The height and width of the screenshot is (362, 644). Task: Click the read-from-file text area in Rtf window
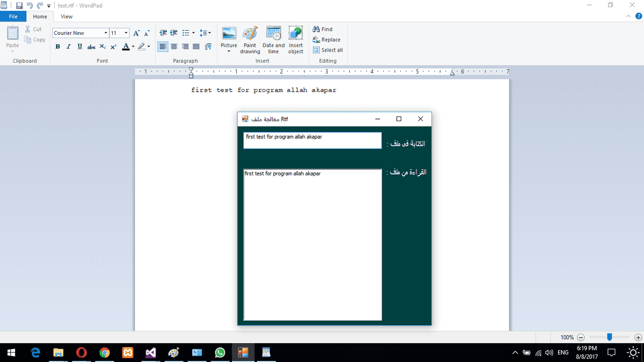coord(312,245)
